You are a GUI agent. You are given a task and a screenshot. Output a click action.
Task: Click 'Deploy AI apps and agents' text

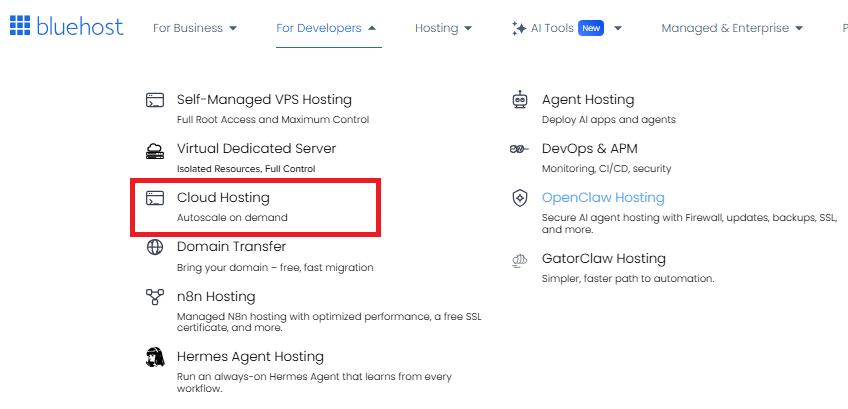pyautogui.click(x=608, y=120)
